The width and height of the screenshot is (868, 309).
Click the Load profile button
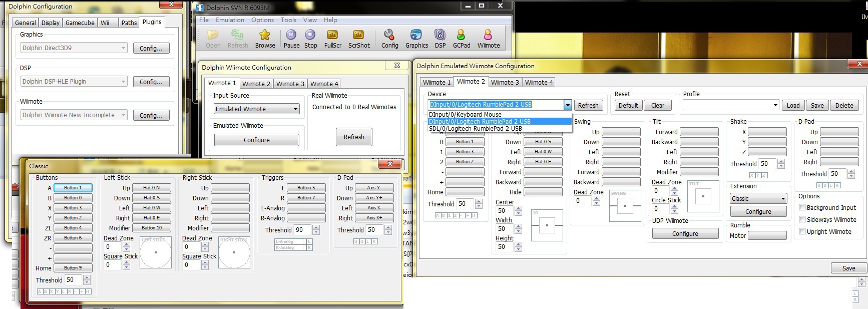tap(793, 105)
